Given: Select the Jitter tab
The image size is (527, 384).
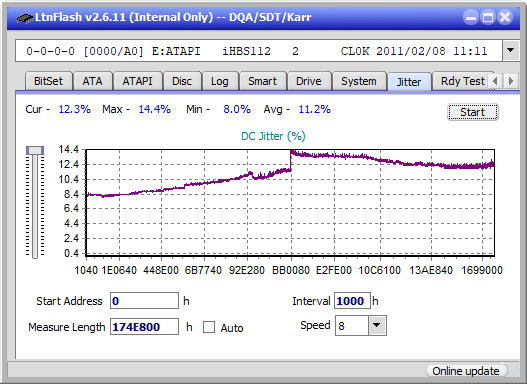Looking at the screenshot, I should (409, 82).
